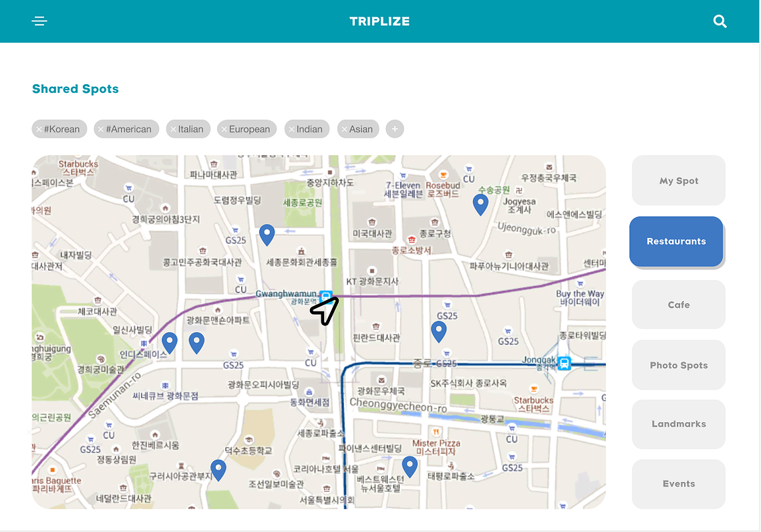Image resolution: width=761 pixels, height=532 pixels.
Task: Click the Gwanghwamun subway station icon
Action: [x=326, y=295]
